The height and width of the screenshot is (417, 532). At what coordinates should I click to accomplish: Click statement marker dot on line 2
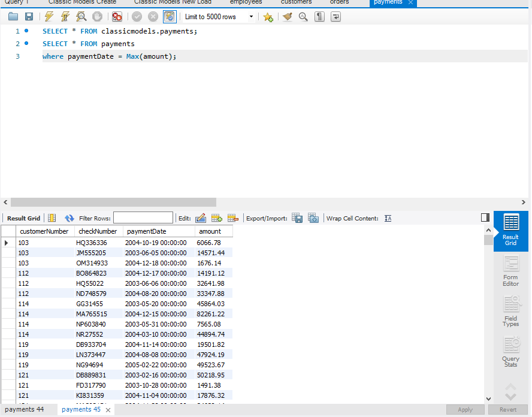click(x=26, y=43)
